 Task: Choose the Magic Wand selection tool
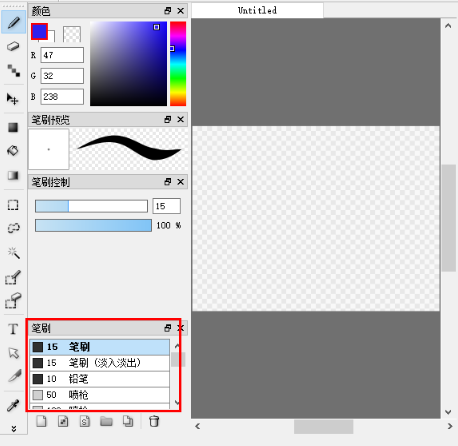point(13,253)
